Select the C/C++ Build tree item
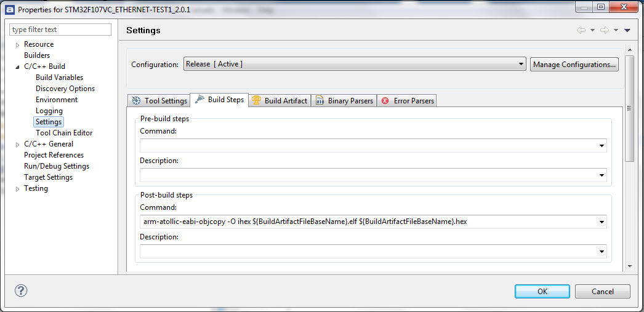This screenshot has width=644, height=312. pyautogui.click(x=44, y=66)
